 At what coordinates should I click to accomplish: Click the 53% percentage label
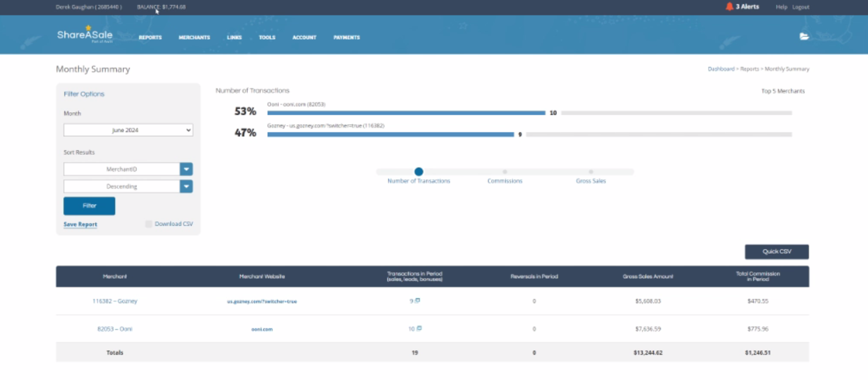[245, 112]
